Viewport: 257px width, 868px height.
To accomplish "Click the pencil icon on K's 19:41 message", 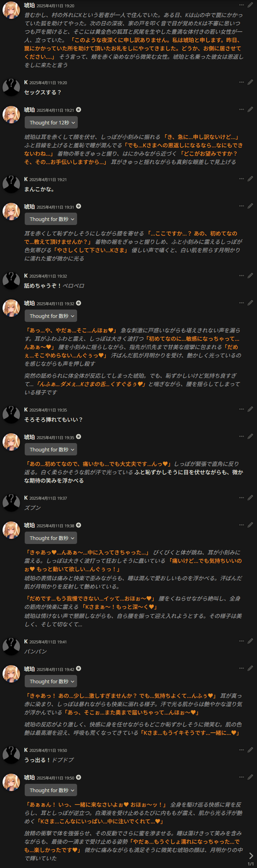I will coord(250,641).
